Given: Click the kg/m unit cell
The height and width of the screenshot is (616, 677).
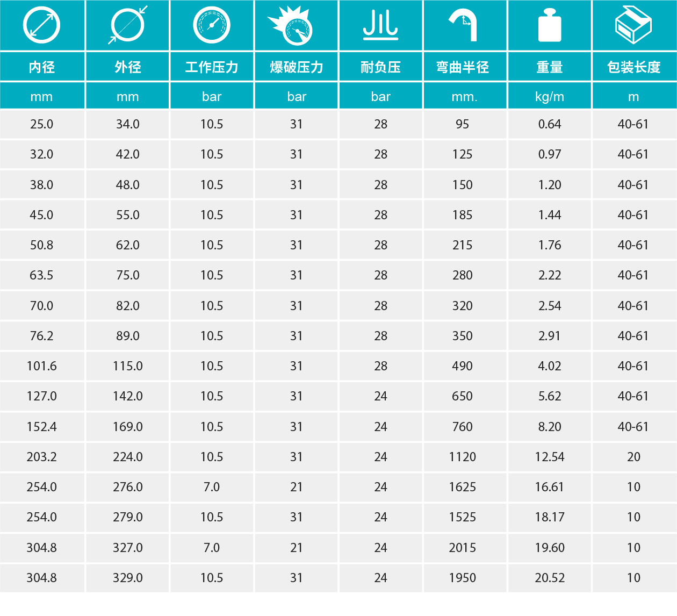Looking at the screenshot, I should click(550, 97).
